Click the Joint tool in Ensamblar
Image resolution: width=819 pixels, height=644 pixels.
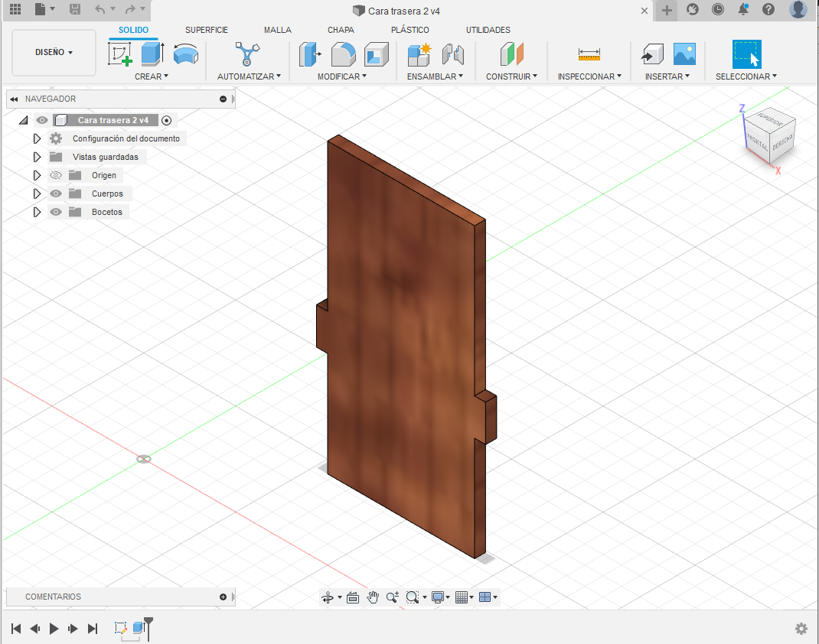point(454,54)
